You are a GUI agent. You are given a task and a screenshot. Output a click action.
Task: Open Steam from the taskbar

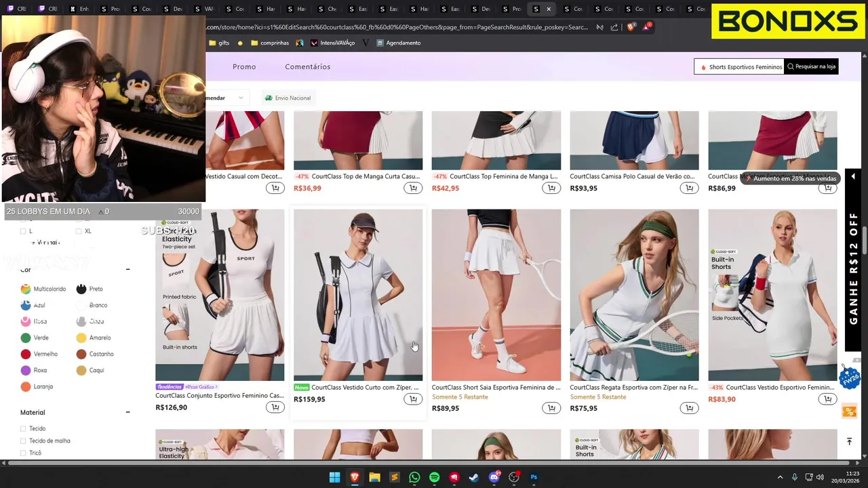[474, 477]
